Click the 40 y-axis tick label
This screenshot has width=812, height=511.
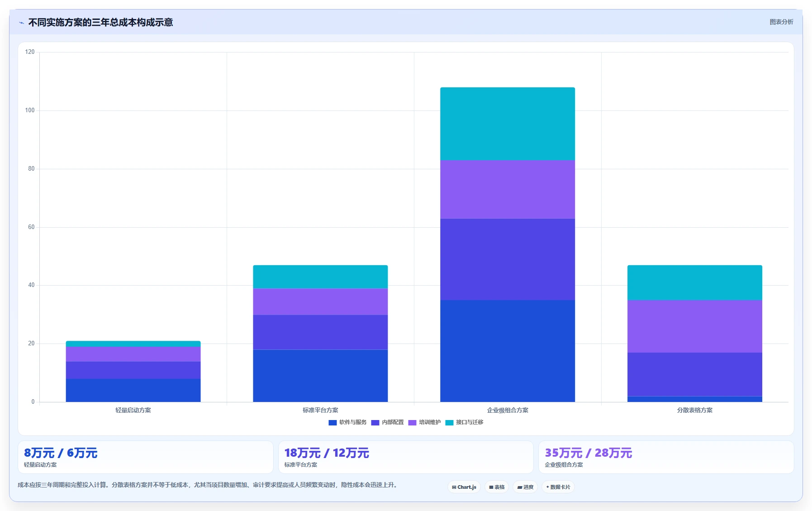pos(31,285)
